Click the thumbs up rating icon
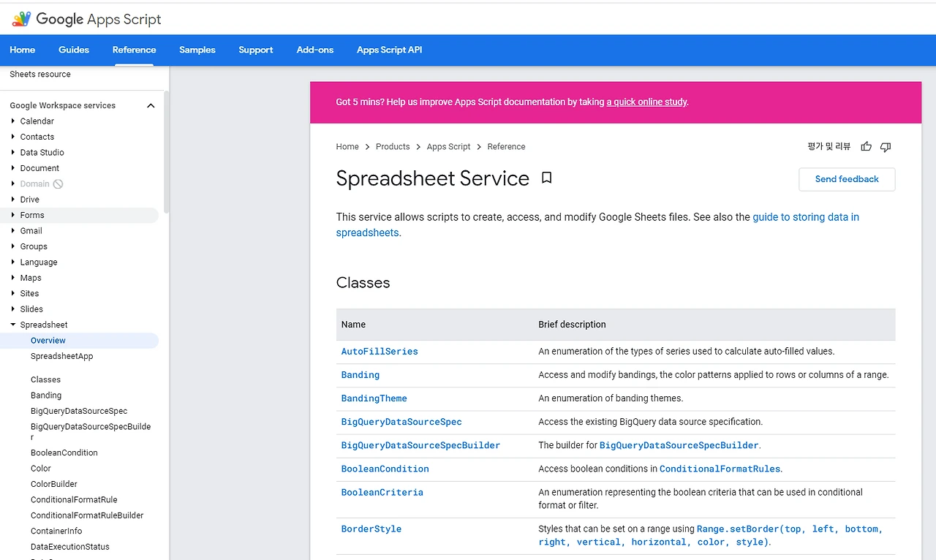Screen dimensions: 936x560 tap(866, 147)
